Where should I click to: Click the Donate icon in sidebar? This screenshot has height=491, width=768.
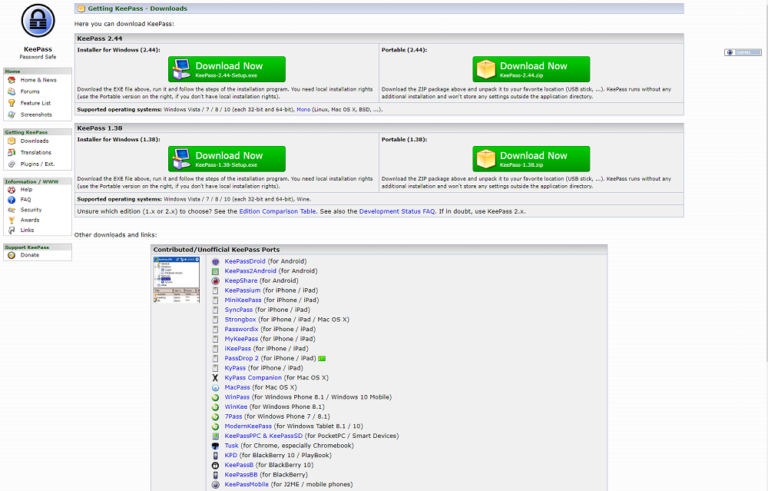tap(11, 255)
